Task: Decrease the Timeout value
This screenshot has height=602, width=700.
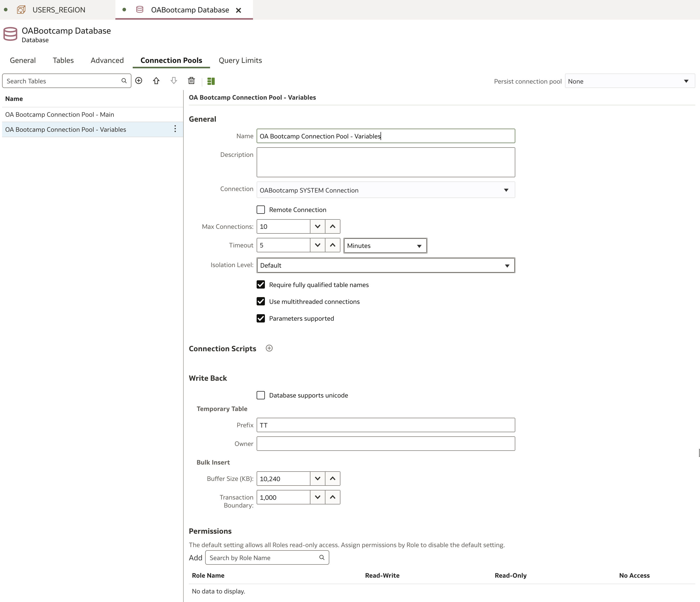Action: coord(318,245)
